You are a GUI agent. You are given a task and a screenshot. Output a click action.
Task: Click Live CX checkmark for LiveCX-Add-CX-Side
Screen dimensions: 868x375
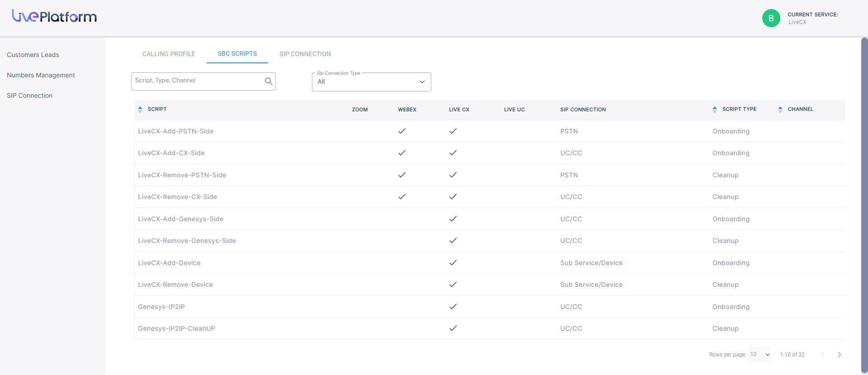(453, 153)
